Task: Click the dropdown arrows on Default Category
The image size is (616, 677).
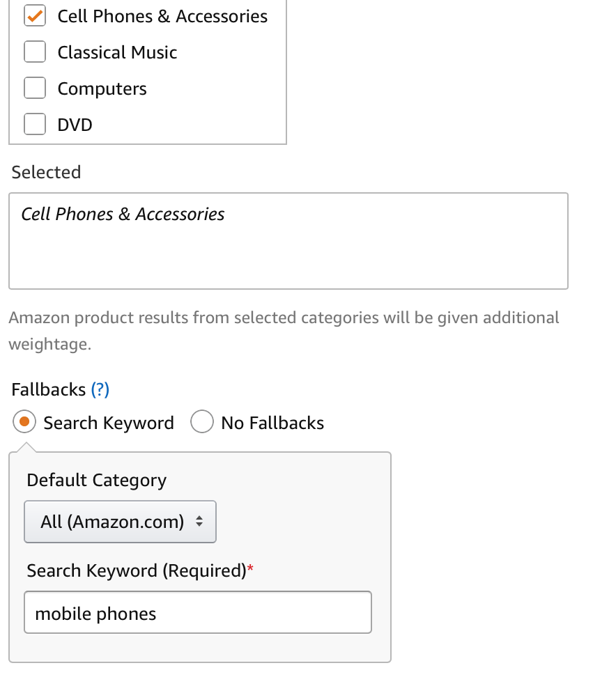Action: pos(199,522)
